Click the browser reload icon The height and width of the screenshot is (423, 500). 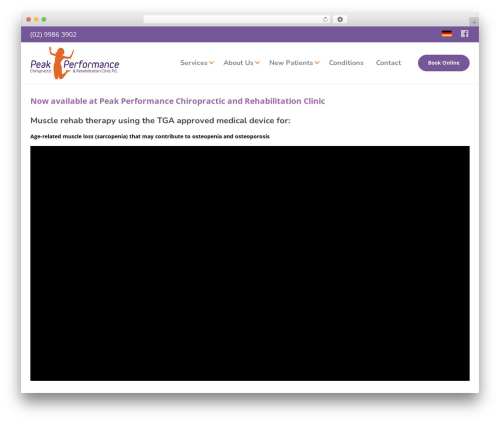325,19
